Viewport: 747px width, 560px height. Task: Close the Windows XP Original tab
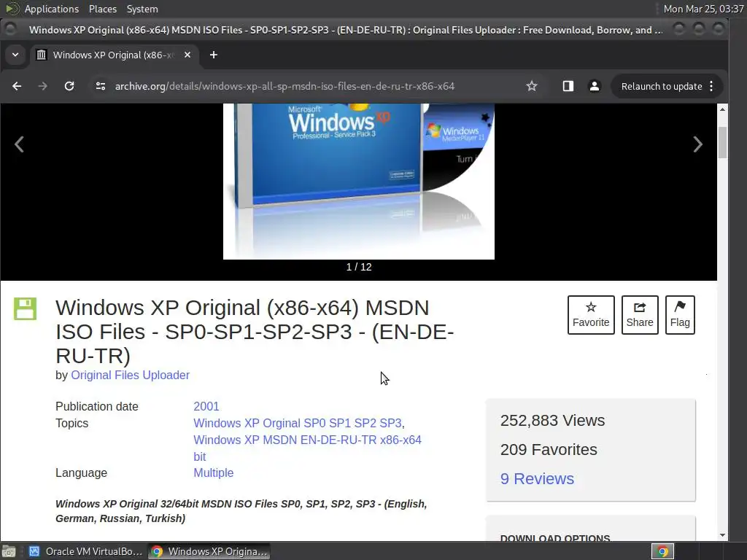(187, 55)
